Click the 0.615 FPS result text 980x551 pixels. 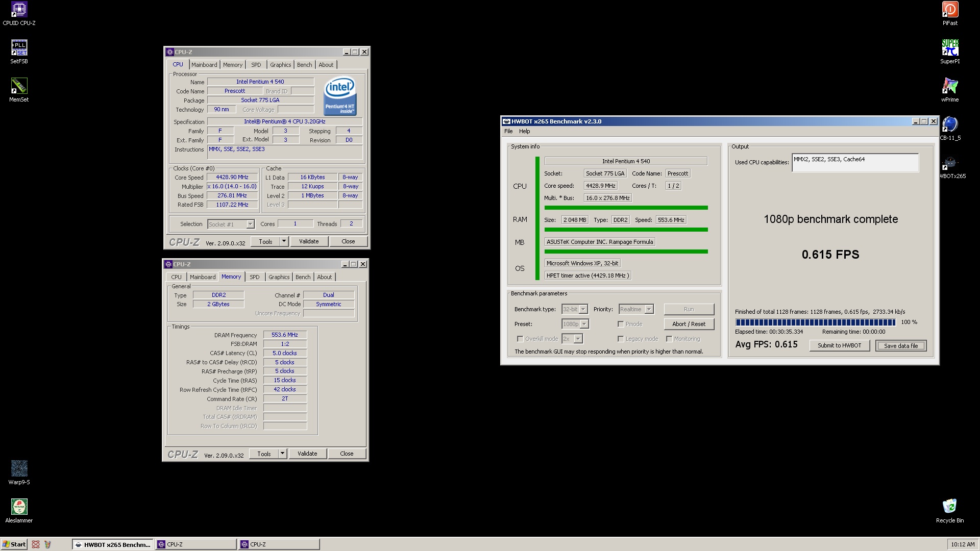[830, 254]
